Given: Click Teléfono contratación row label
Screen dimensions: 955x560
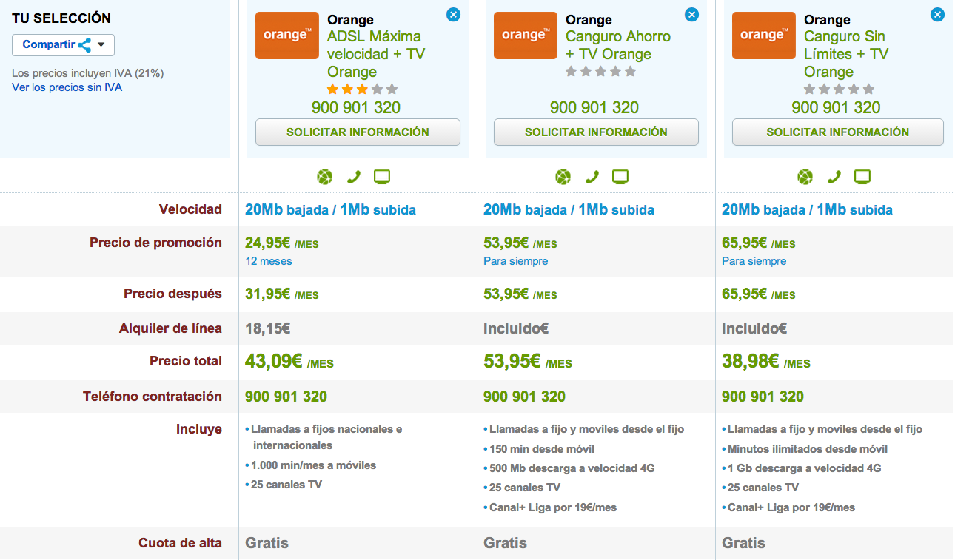Looking at the screenshot, I should tap(153, 397).
